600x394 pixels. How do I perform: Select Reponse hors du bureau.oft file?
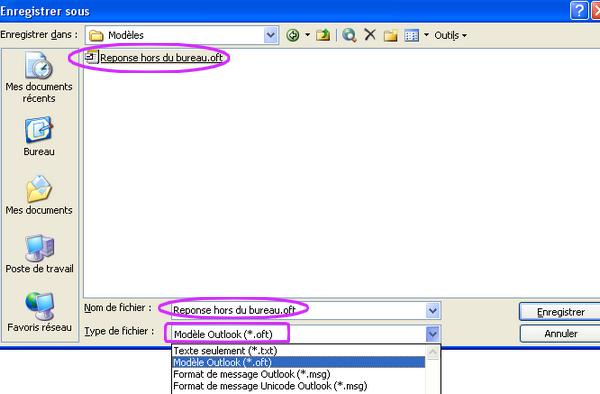point(154,58)
